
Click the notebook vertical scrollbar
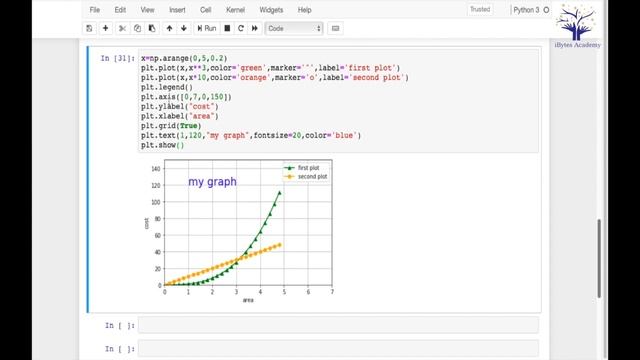click(599, 258)
